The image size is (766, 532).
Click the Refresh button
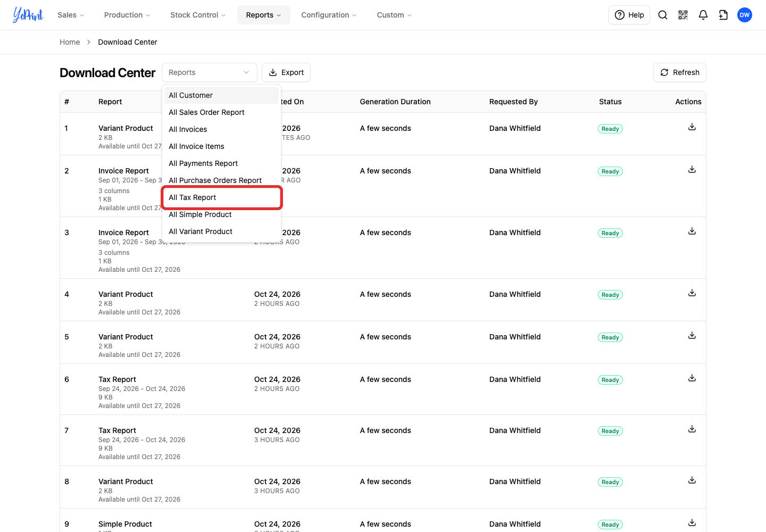pos(679,72)
